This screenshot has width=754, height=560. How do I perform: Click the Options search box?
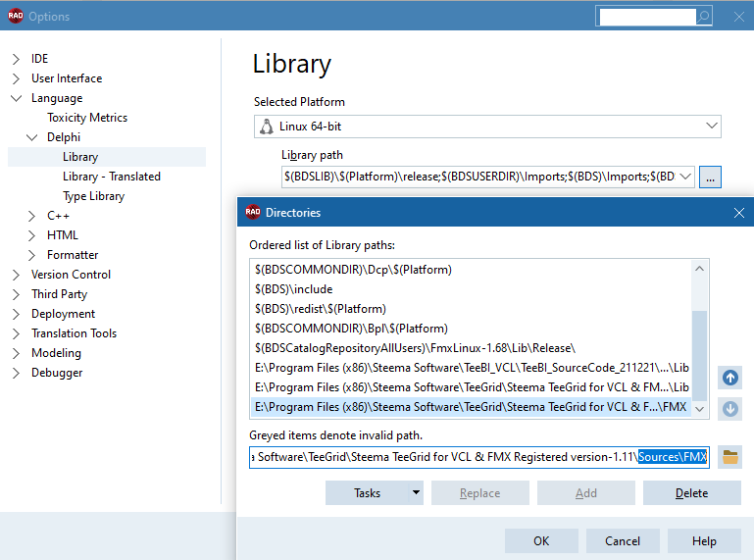(647, 17)
